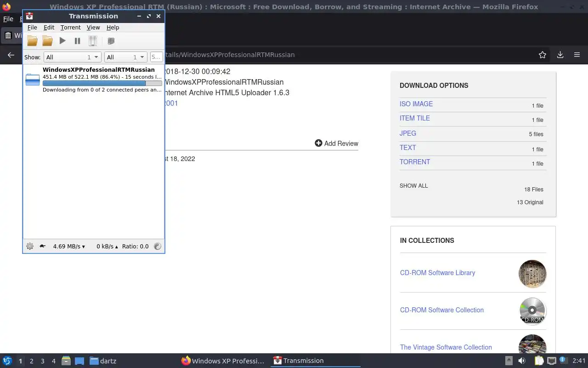Viewport: 588px width, 368px height.
Task: Toggle turtle alternative speed limits
Action: click(x=43, y=246)
